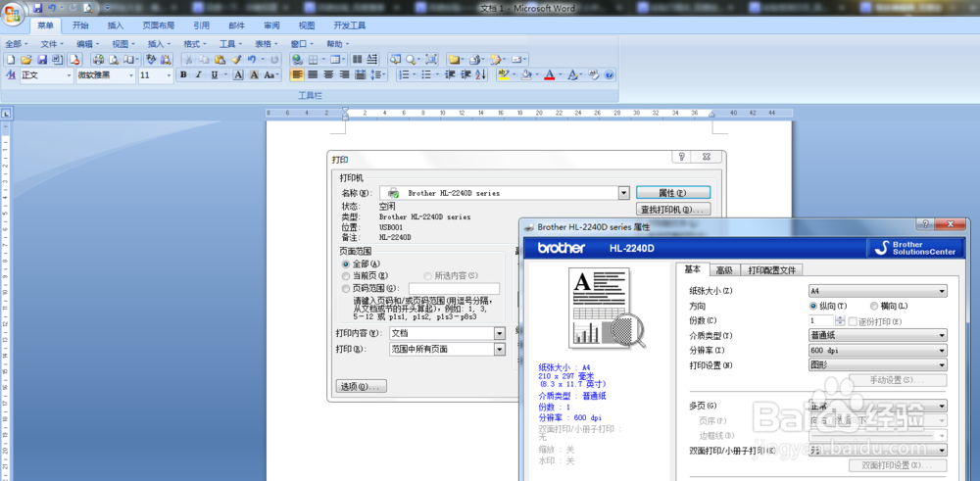Click the text highlight color icon

pyautogui.click(x=504, y=75)
